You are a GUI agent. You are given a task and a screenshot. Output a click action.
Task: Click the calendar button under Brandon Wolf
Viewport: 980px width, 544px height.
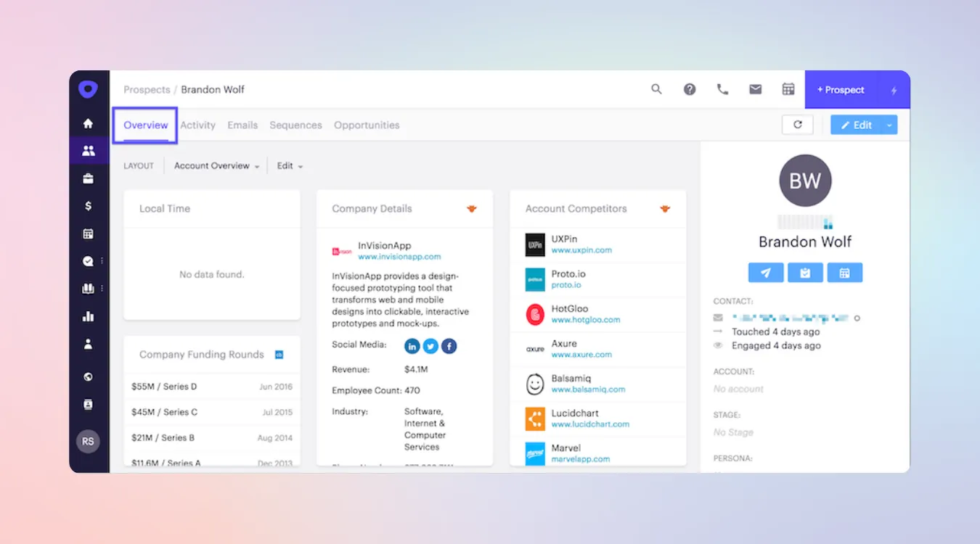pos(844,273)
